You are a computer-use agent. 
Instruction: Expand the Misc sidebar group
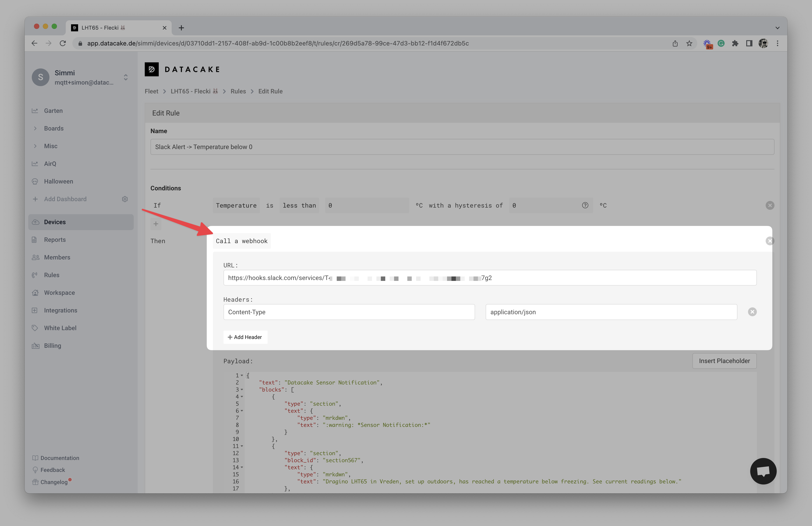36,146
